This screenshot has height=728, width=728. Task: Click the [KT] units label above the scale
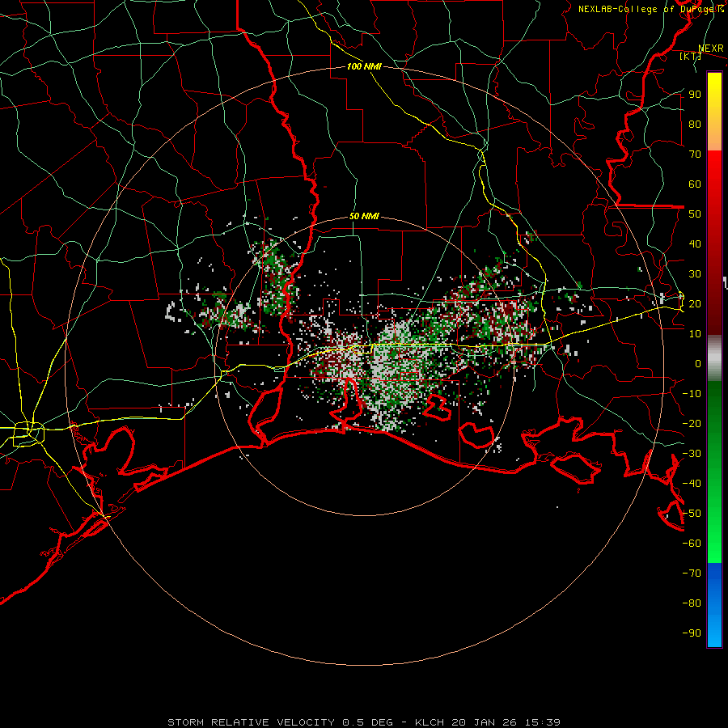click(x=690, y=56)
